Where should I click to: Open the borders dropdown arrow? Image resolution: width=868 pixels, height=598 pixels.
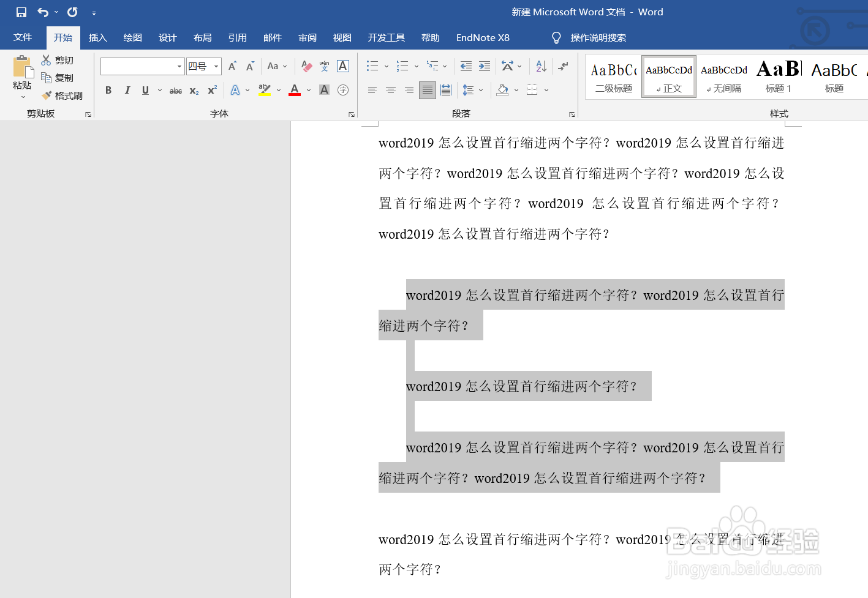click(546, 90)
